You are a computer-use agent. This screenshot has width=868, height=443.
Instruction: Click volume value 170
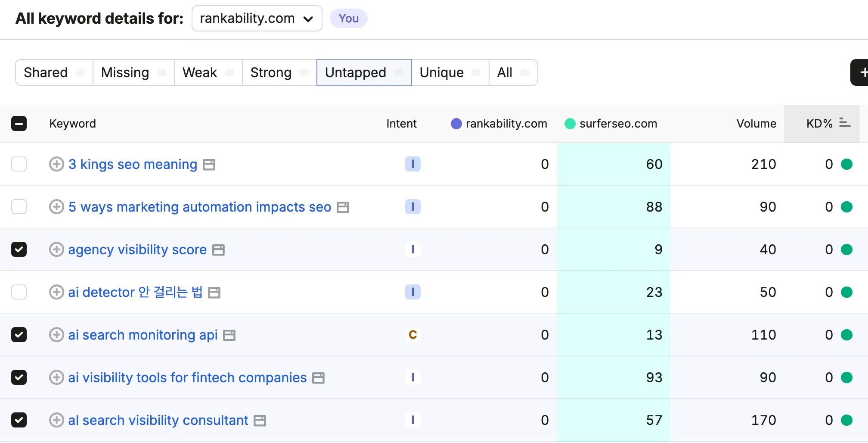[763, 420]
